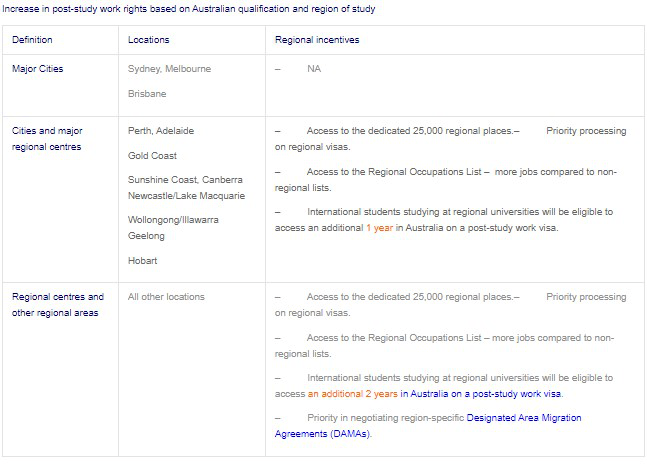The height and width of the screenshot is (467, 647).
Task: Click the 'Gold Coast' location text
Action: tap(152, 156)
